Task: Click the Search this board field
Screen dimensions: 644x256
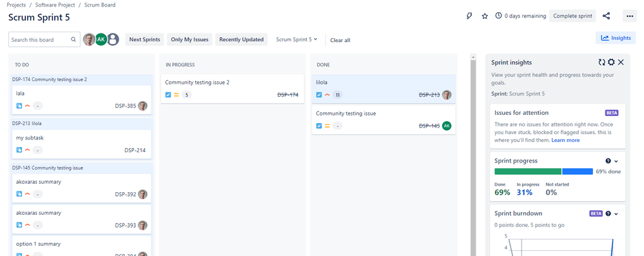Action: tap(44, 39)
